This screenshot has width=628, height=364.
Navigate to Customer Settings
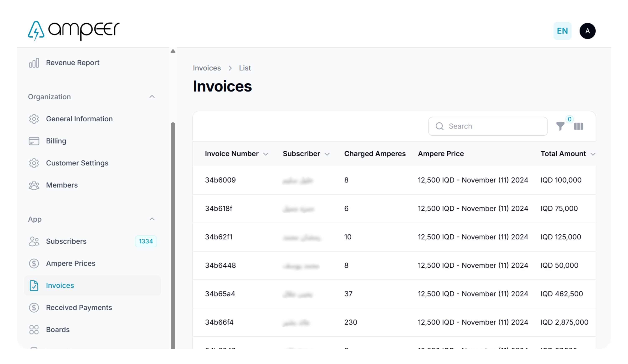(77, 163)
